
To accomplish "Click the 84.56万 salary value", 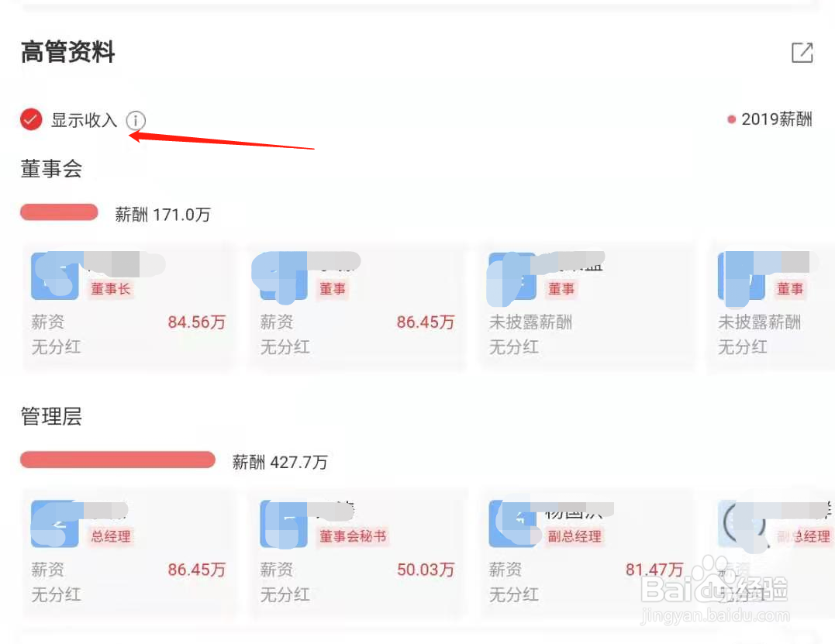I will [x=196, y=322].
